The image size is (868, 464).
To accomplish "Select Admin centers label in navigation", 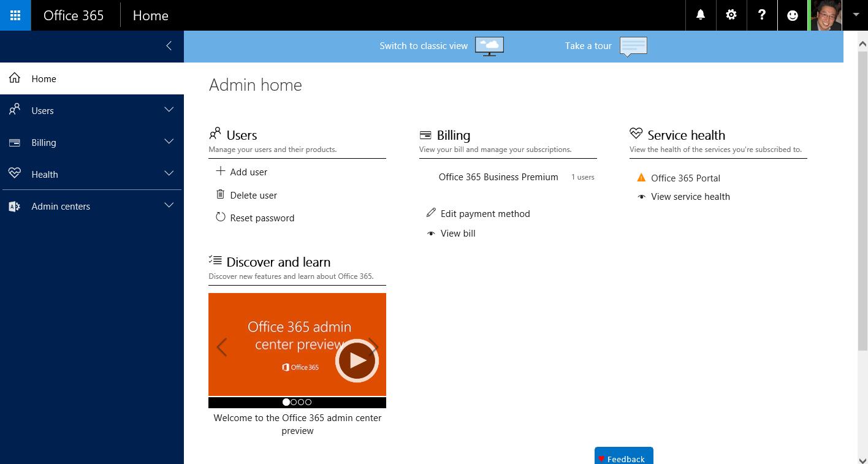I will tap(61, 207).
